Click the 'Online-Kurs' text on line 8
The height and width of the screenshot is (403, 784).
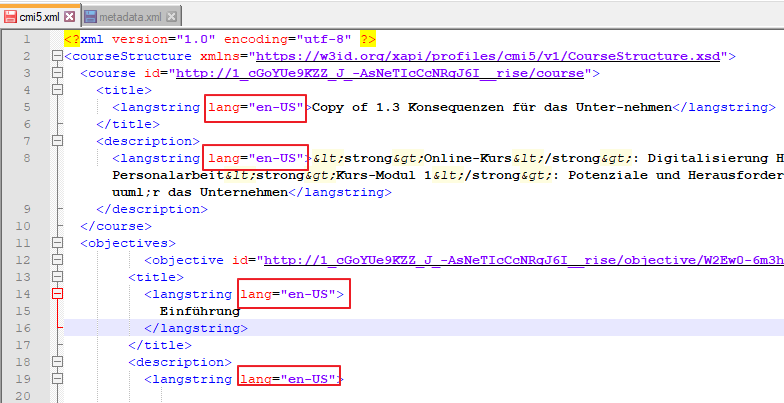[468, 158]
